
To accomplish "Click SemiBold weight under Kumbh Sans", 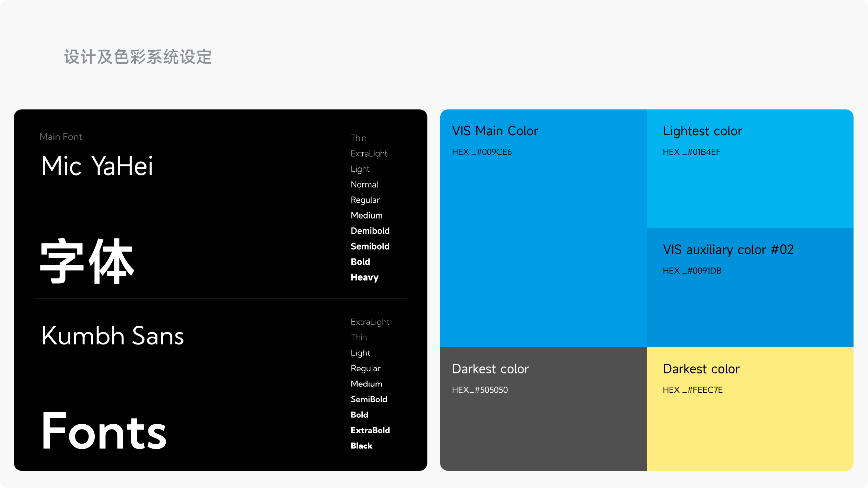I will coord(369,399).
